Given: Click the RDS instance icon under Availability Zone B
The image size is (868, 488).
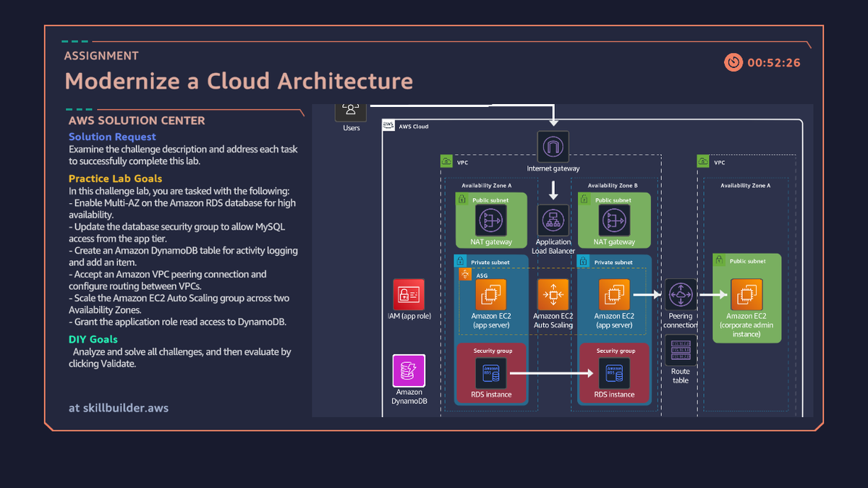Looking at the screenshot, I should pyautogui.click(x=614, y=374).
